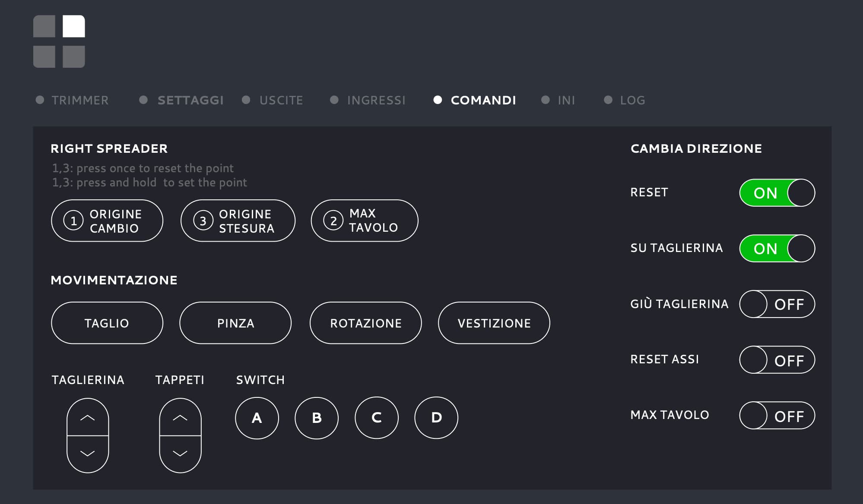Screen dimensions: 863x504
Task: Select switch D
Action: 436,418
